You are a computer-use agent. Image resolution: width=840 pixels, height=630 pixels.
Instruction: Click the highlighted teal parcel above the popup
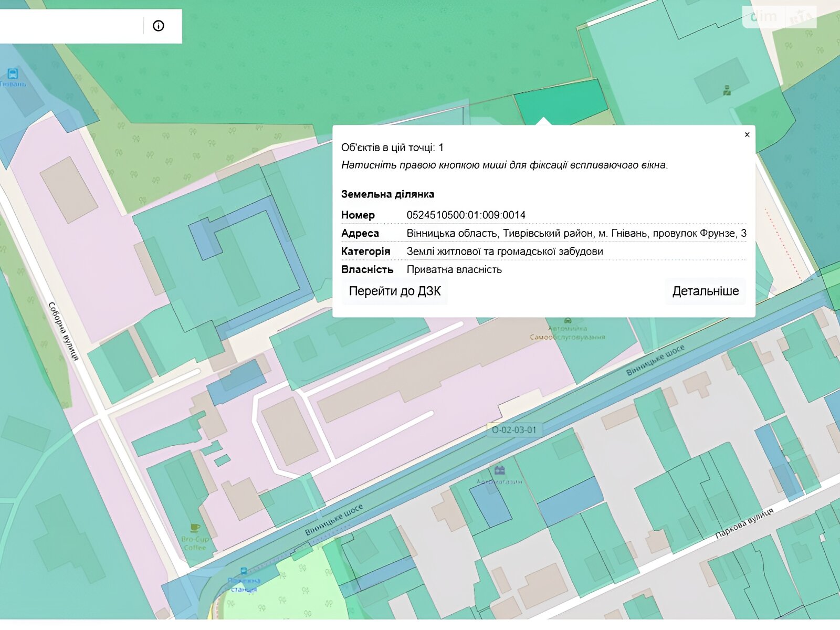point(562,102)
